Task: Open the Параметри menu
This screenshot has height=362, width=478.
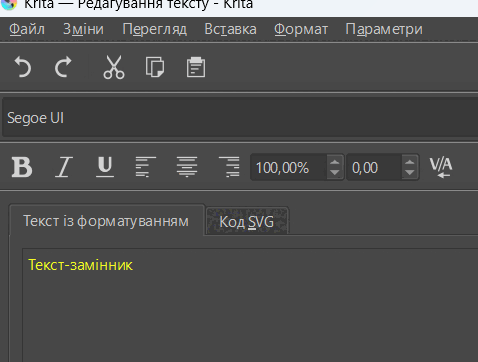Action: pos(384,29)
